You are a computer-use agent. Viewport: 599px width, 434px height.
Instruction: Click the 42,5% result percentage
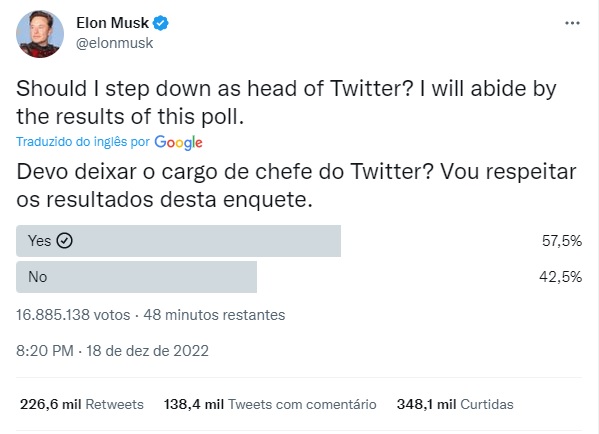(x=560, y=277)
